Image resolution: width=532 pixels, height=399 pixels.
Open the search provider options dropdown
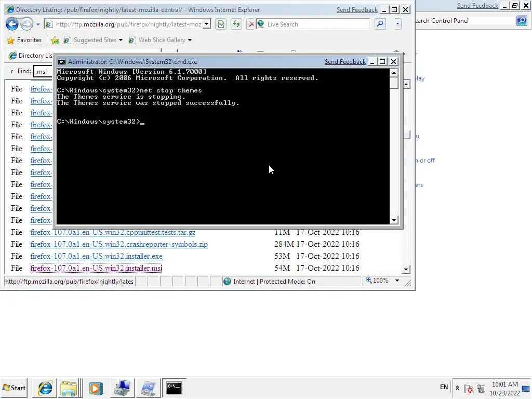click(397, 24)
